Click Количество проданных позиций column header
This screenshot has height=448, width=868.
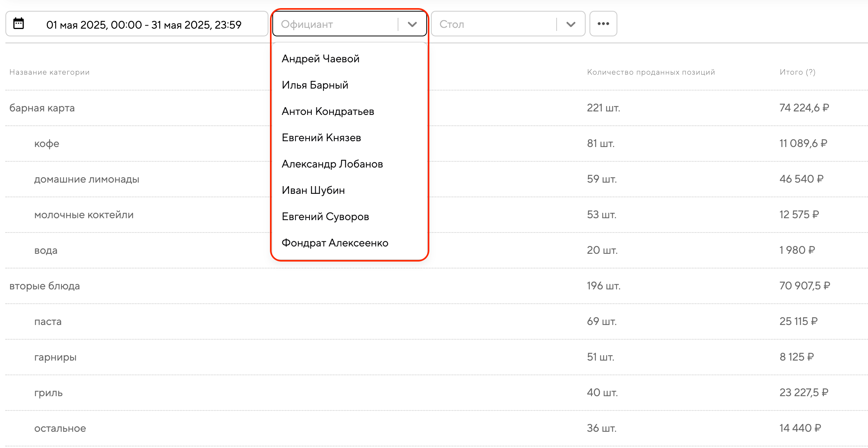pyautogui.click(x=651, y=72)
